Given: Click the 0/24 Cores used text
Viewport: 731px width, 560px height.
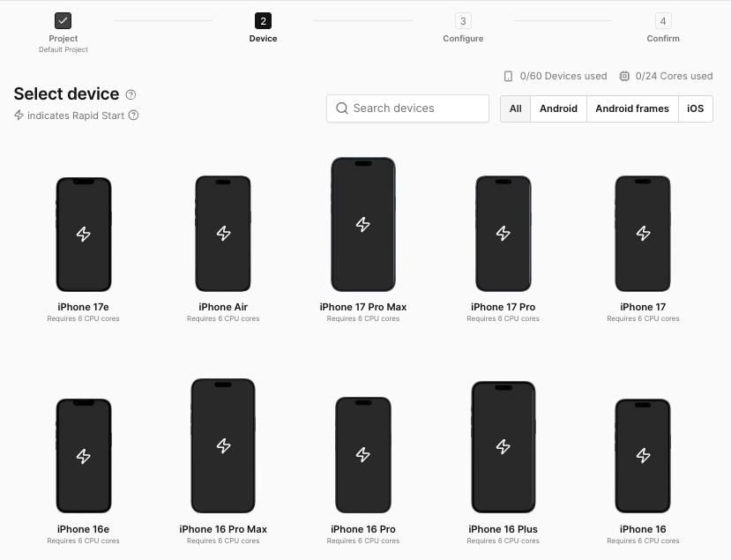Looking at the screenshot, I should 674,76.
